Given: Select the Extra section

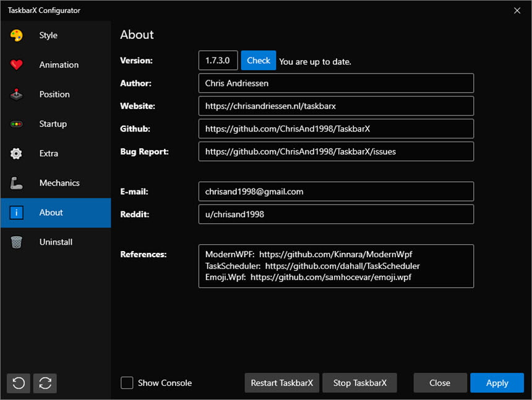Looking at the screenshot, I should (x=56, y=153).
